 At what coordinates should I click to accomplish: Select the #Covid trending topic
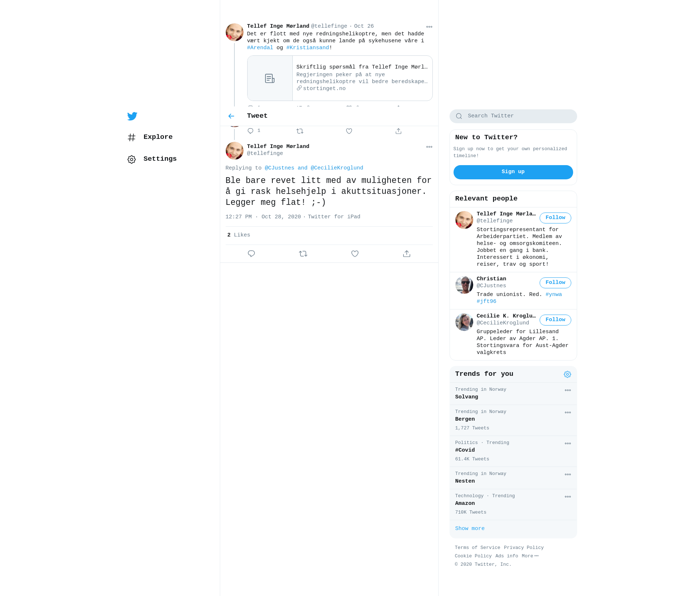coord(513,451)
